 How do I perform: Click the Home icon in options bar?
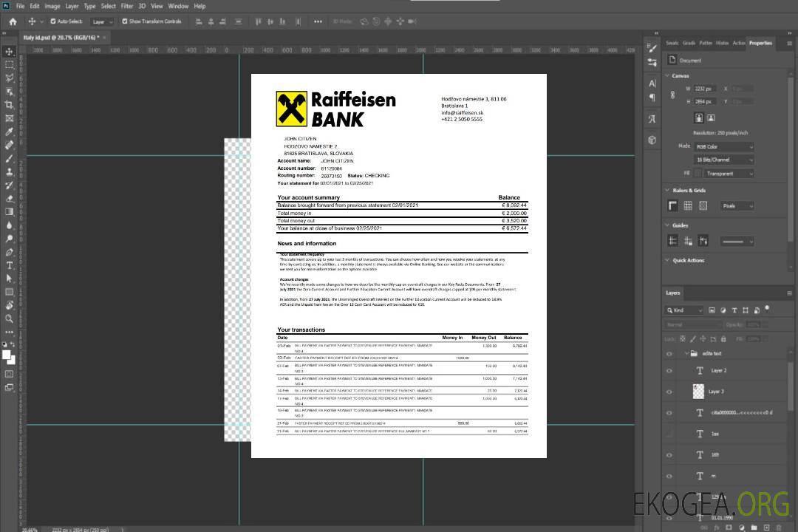[x=13, y=21]
